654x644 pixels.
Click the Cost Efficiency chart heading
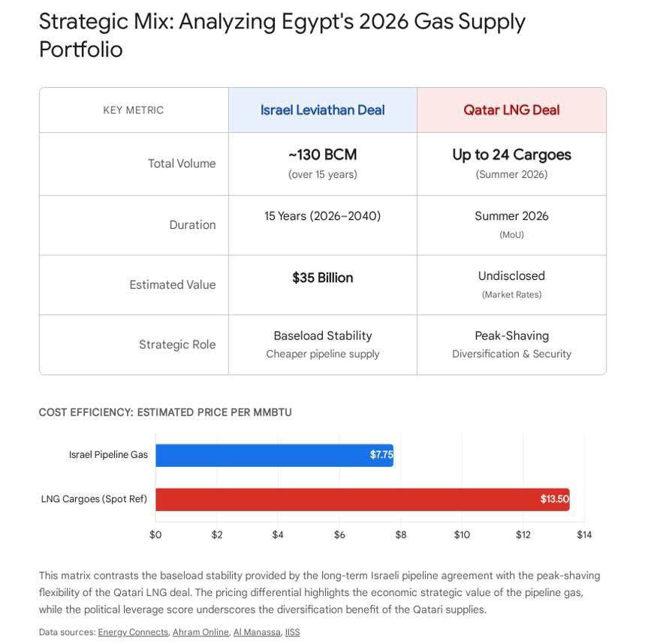coord(165,412)
